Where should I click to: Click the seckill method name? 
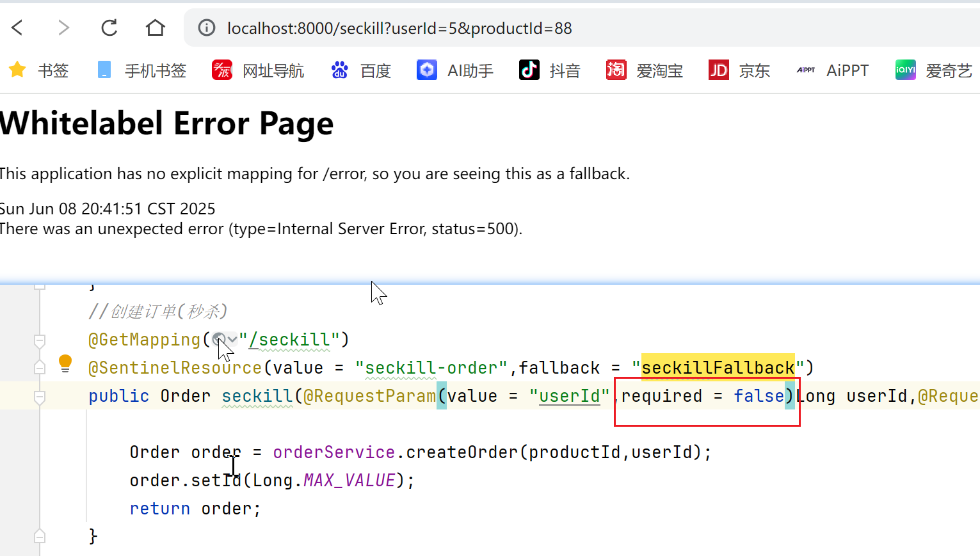[x=257, y=396]
